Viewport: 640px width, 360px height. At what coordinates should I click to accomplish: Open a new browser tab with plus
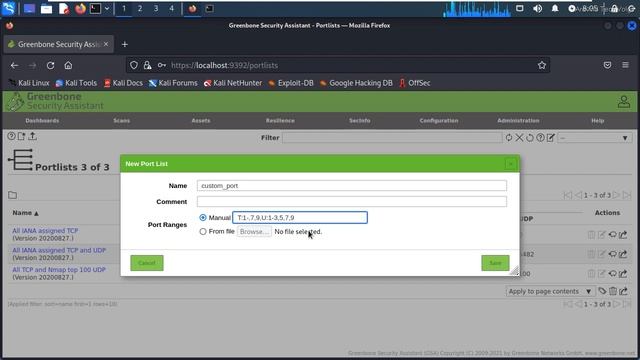coord(125,44)
